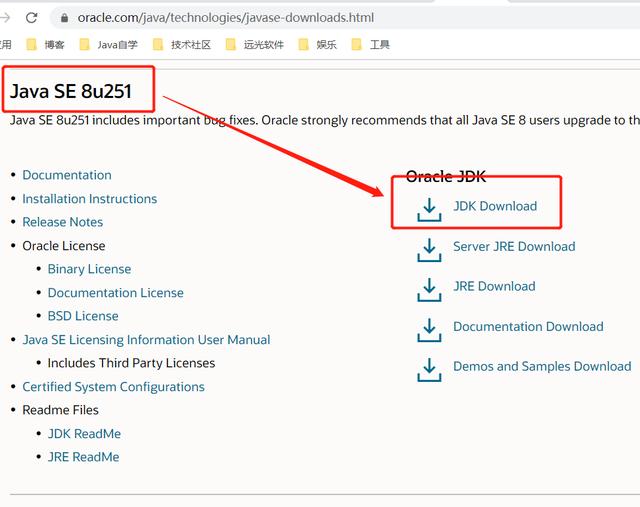Open the JRE ReadMe link

[83, 457]
